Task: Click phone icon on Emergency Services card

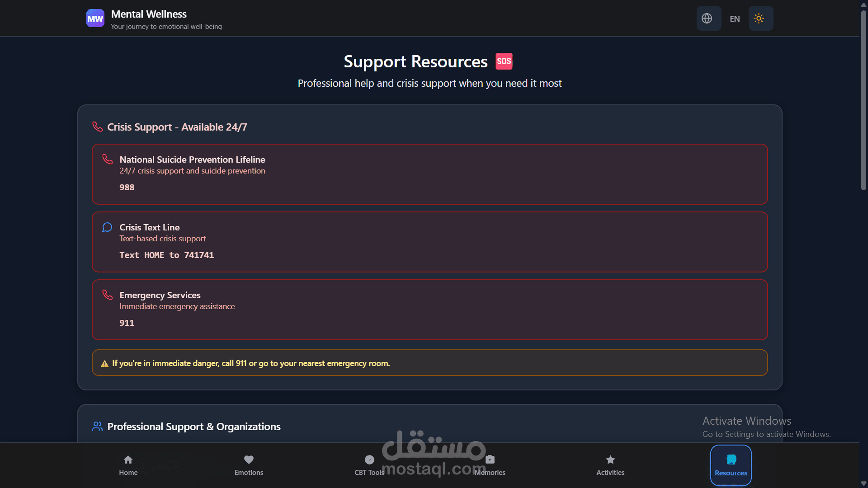Action: [x=107, y=295]
